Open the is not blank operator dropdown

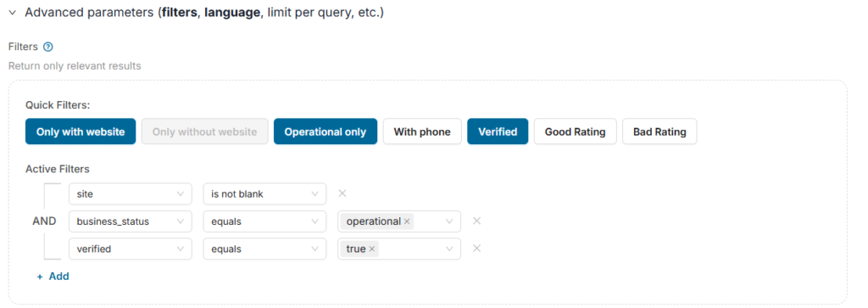264,194
